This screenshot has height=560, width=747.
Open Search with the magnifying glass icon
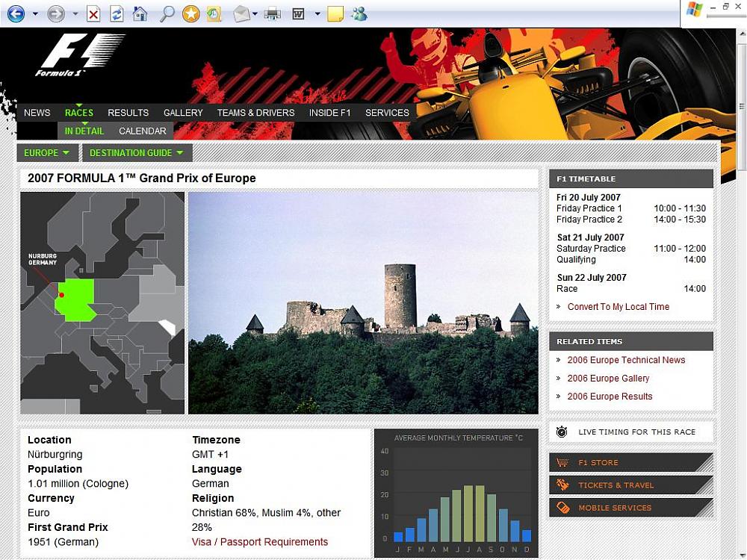(x=167, y=13)
